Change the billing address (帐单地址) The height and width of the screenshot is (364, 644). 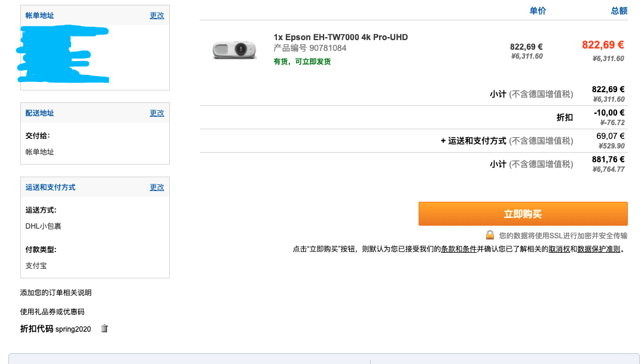[157, 15]
